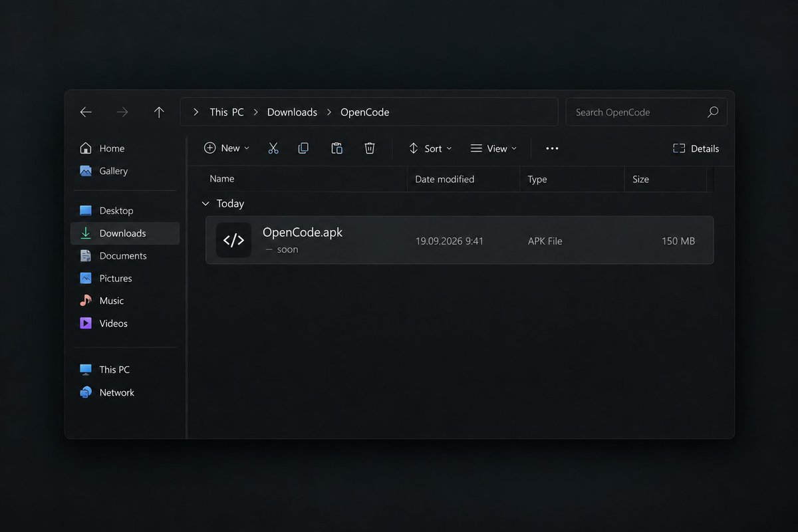Viewport: 798px width, 532px height.
Task: Open This PC in the sidebar
Action: click(125, 370)
